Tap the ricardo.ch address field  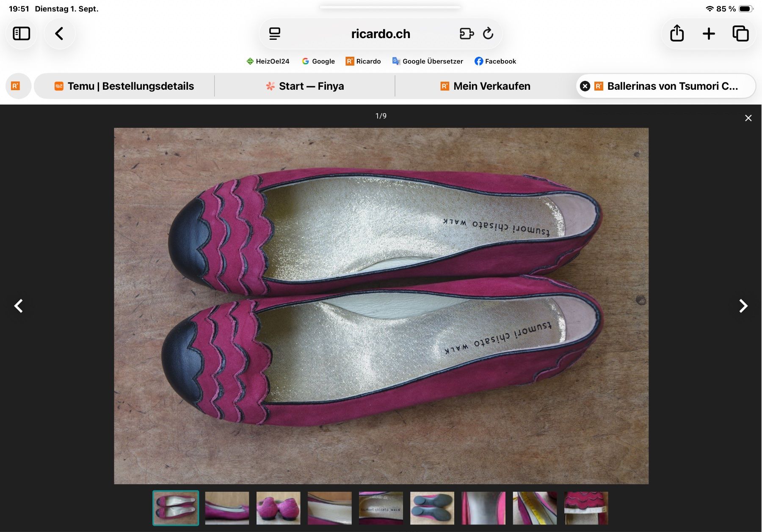coord(381,34)
